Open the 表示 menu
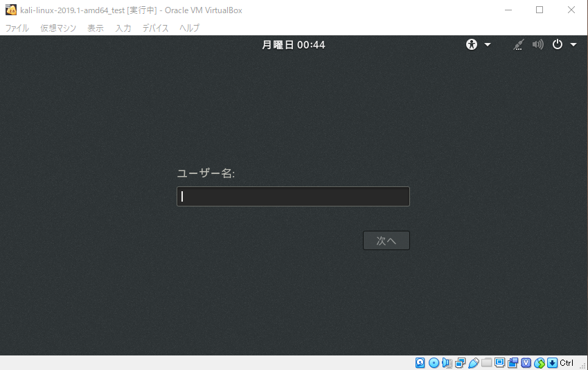Viewport: 588px width, 370px height. pyautogui.click(x=96, y=28)
